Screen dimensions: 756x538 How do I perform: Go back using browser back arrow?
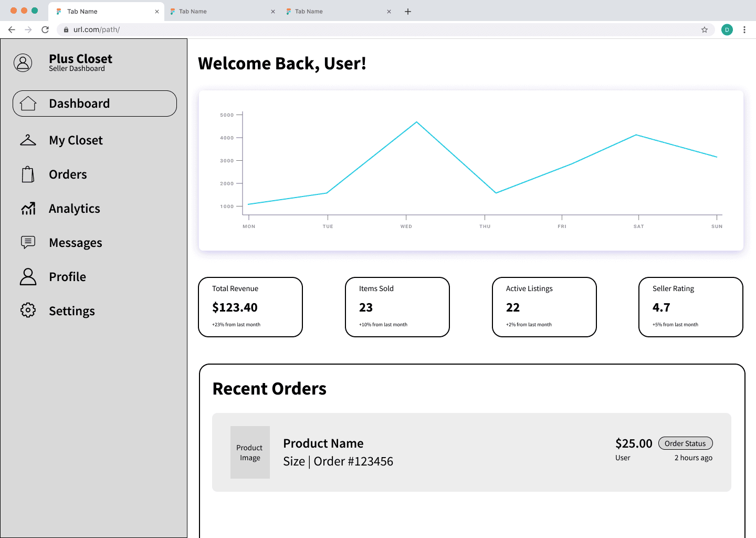(x=12, y=30)
